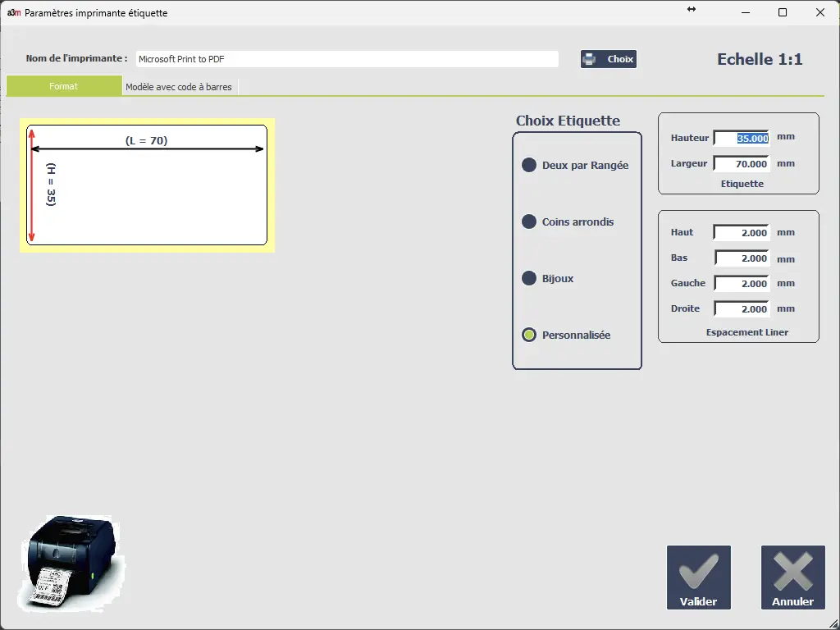The height and width of the screenshot is (630, 840).
Task: Minimize the Paramètres imprimante étiquette window
Action: tap(745, 12)
